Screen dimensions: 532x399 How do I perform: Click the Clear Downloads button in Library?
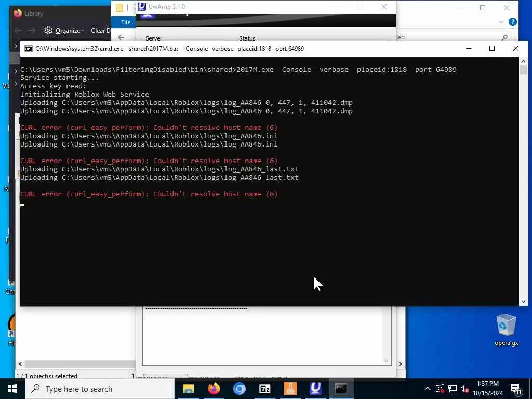(x=100, y=31)
